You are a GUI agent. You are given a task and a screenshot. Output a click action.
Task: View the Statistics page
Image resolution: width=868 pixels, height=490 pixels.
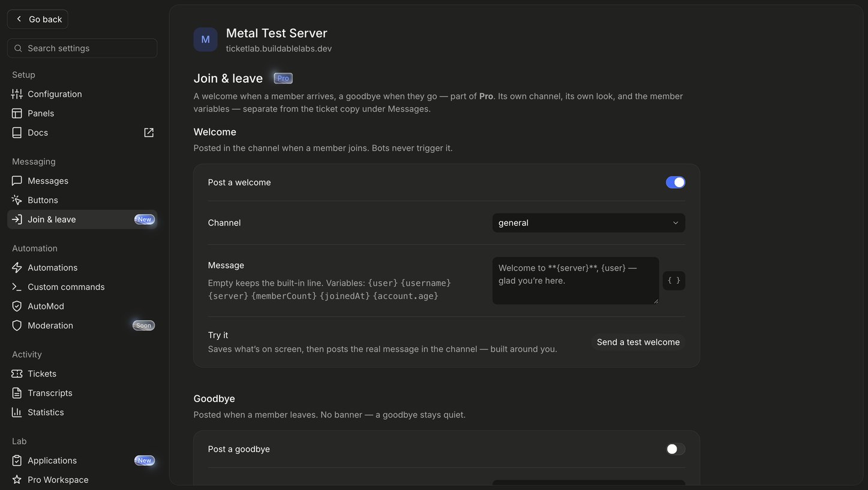click(82, 412)
